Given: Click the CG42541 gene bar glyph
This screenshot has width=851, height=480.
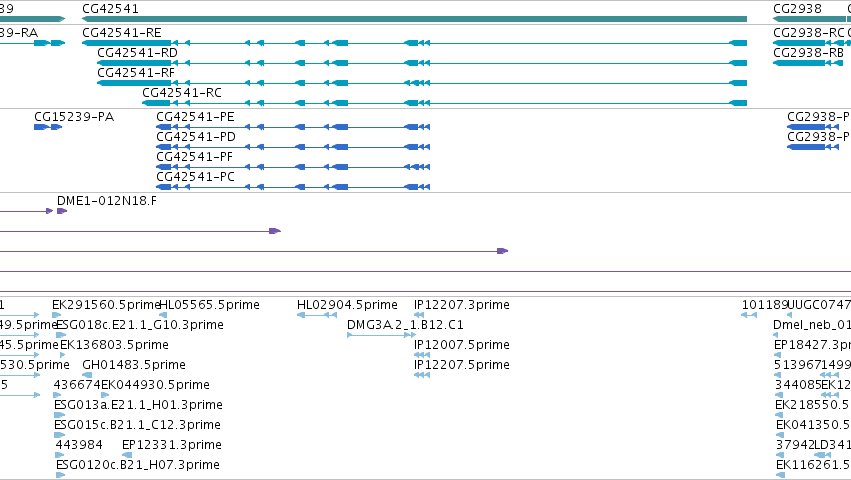Looking at the screenshot, I should click(414, 19).
